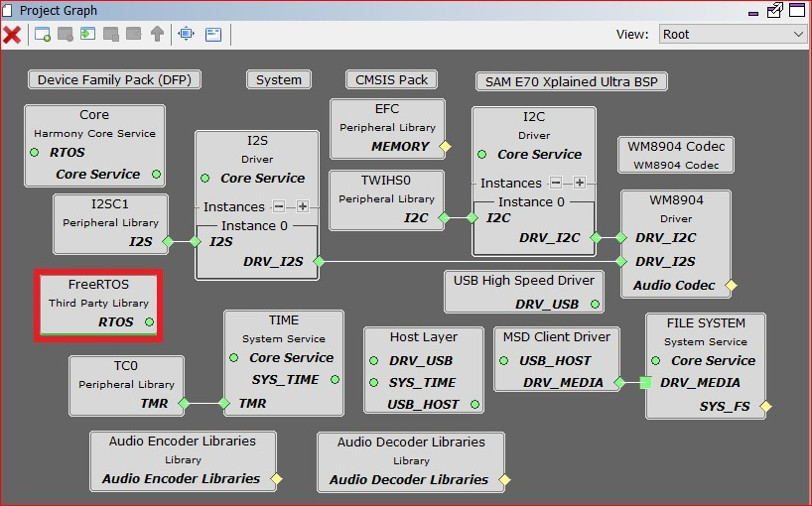This screenshot has width=812, height=506.
Task: Click the Core Service dot on Core
Action: click(x=156, y=175)
